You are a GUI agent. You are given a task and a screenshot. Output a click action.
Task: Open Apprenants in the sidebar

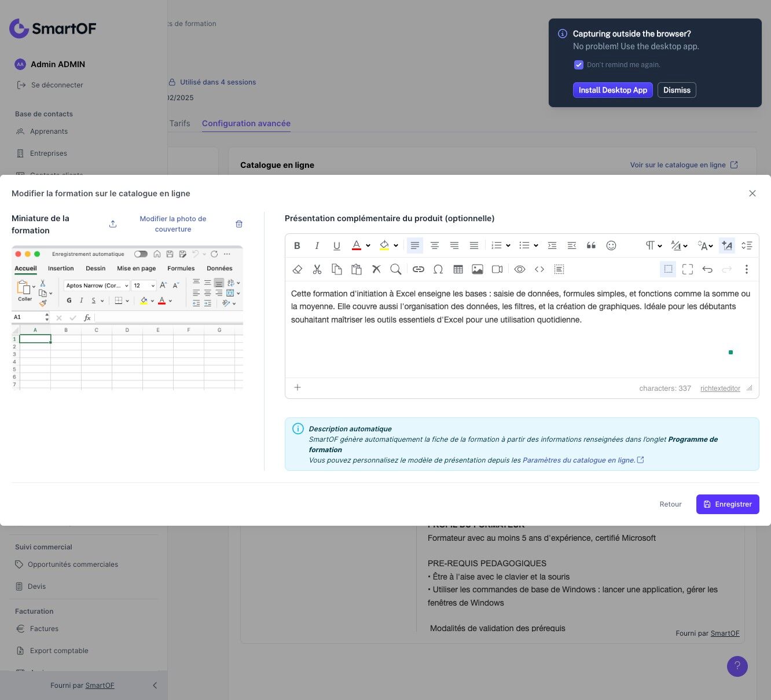click(x=49, y=131)
